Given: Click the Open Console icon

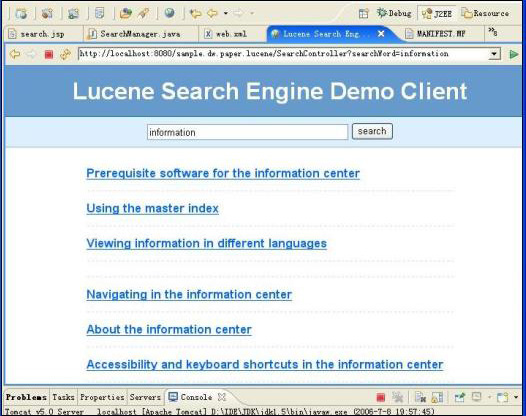Looking at the screenshot, I should (503, 398).
